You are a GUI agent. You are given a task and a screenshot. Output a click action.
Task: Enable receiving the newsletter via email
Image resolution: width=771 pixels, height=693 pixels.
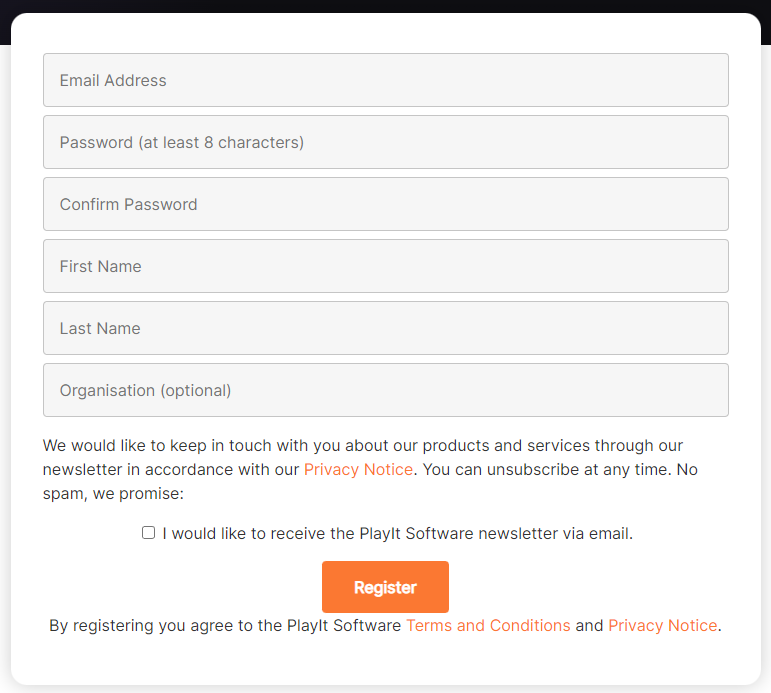(149, 533)
